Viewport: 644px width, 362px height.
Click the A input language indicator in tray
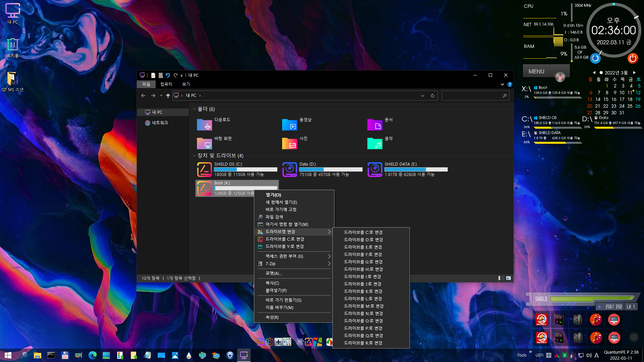pos(596,355)
